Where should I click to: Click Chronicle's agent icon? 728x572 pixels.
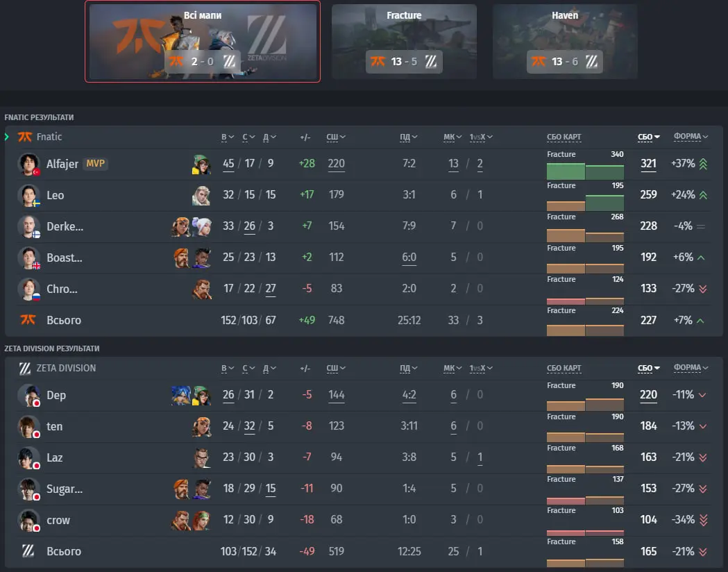[201, 289]
